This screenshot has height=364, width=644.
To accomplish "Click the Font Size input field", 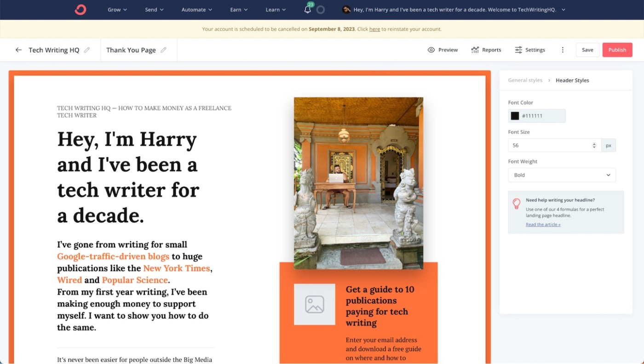I will [554, 145].
